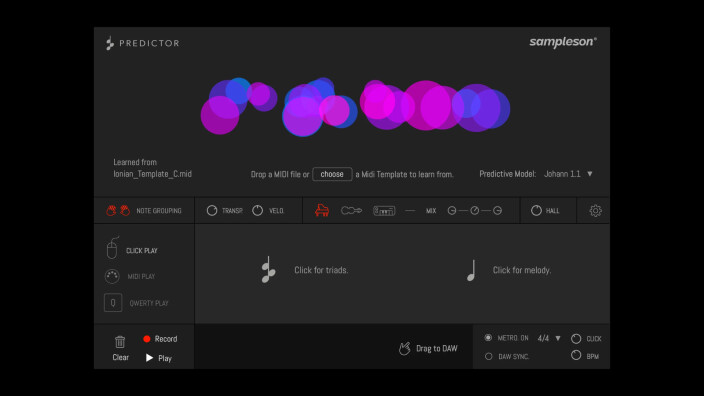Click the Play button

pyautogui.click(x=159, y=358)
